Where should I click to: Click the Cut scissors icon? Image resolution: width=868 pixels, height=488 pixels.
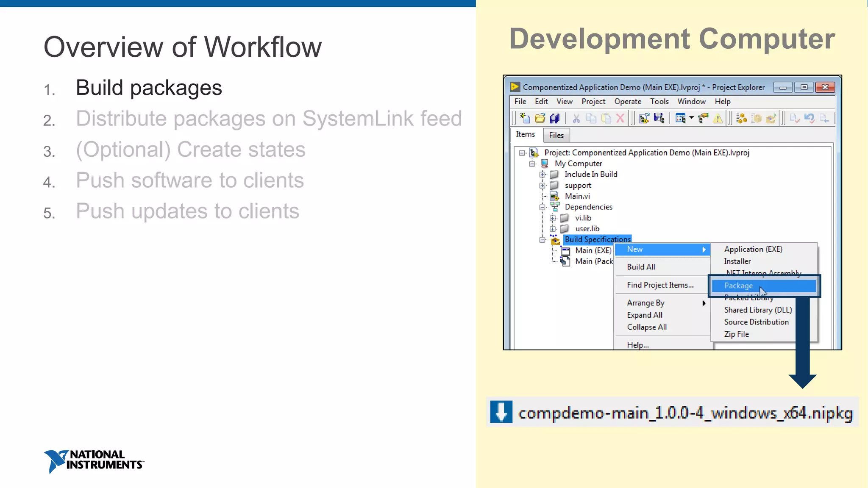pyautogui.click(x=576, y=118)
